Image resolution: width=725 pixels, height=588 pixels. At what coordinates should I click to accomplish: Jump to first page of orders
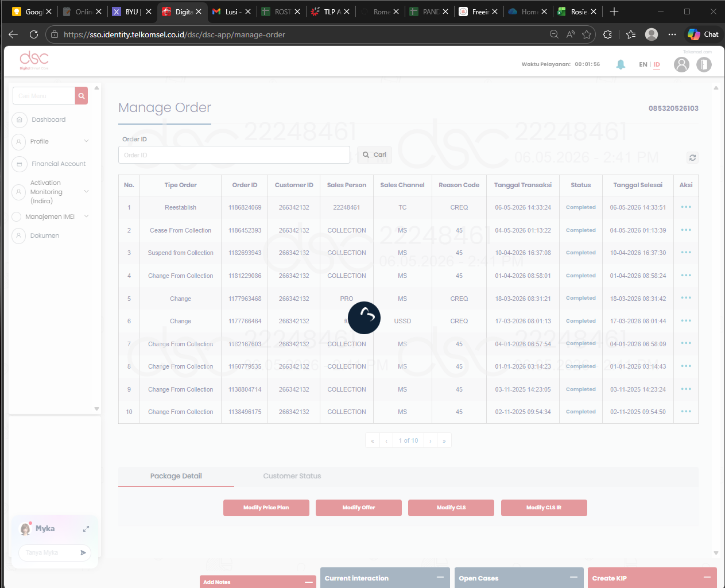(x=373, y=440)
